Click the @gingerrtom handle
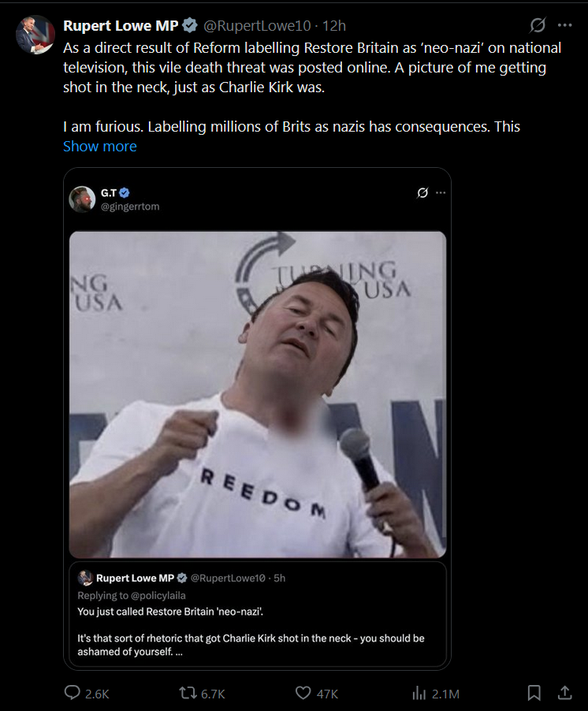The height and width of the screenshot is (711, 588). click(x=130, y=207)
